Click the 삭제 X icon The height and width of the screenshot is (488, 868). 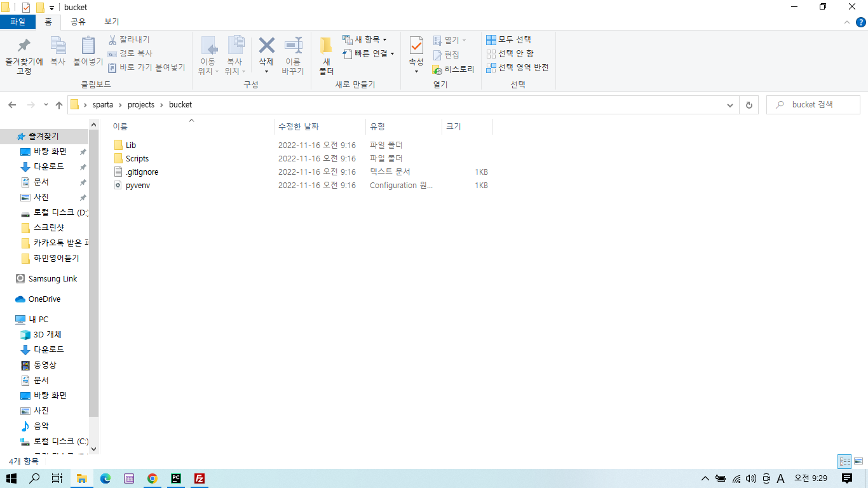(x=266, y=46)
